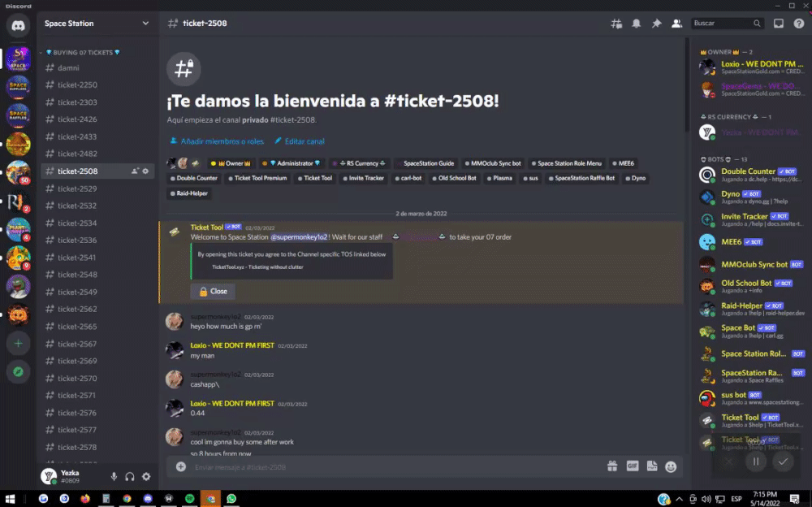Click the message input field
The height and width of the screenshot is (507, 812).
pyautogui.click(x=396, y=467)
